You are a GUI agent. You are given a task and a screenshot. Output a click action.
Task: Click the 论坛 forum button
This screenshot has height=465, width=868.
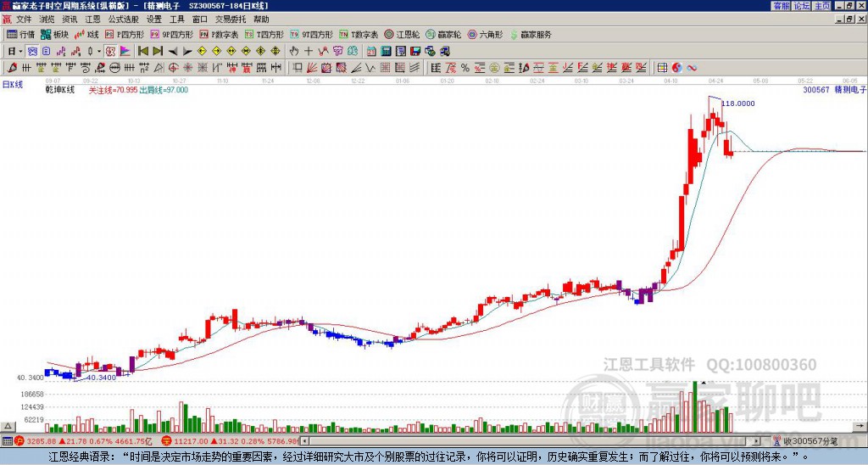click(802, 6)
